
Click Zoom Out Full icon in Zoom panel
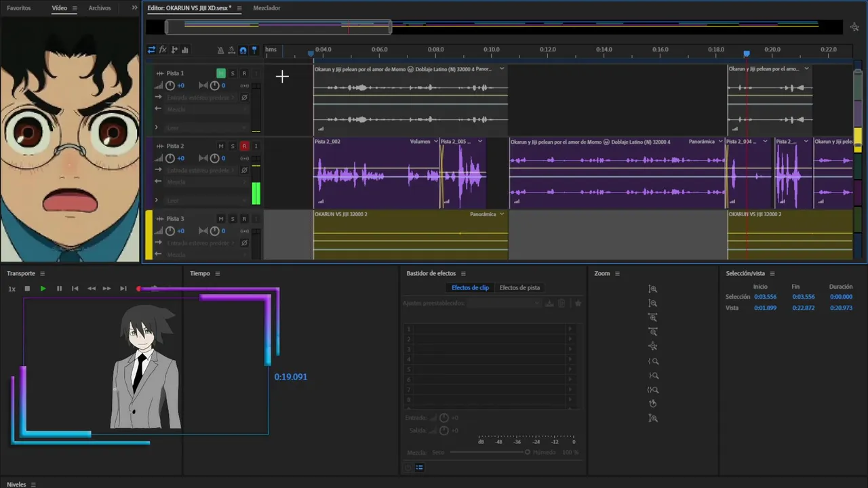(x=653, y=346)
